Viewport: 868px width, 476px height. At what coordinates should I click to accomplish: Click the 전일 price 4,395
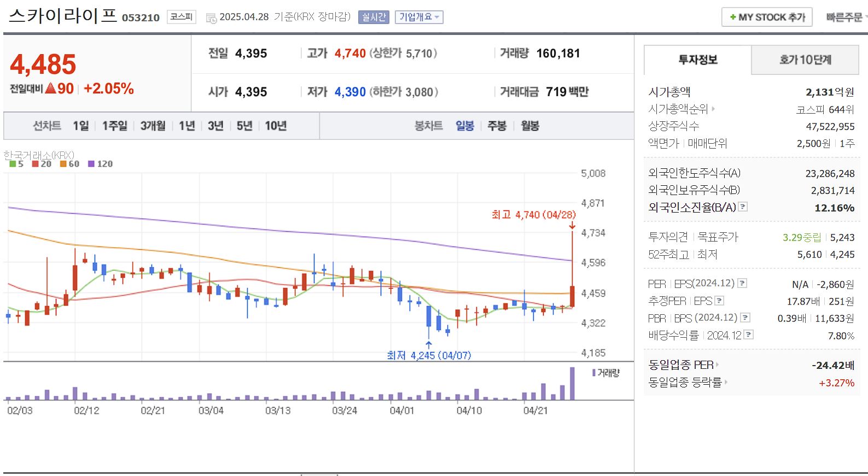[x=251, y=54]
